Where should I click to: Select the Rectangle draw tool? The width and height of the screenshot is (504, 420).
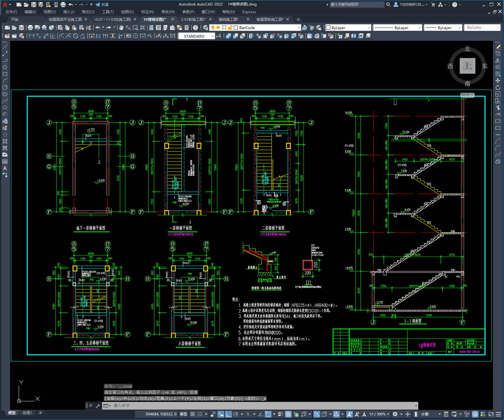pyautogui.click(x=5, y=74)
